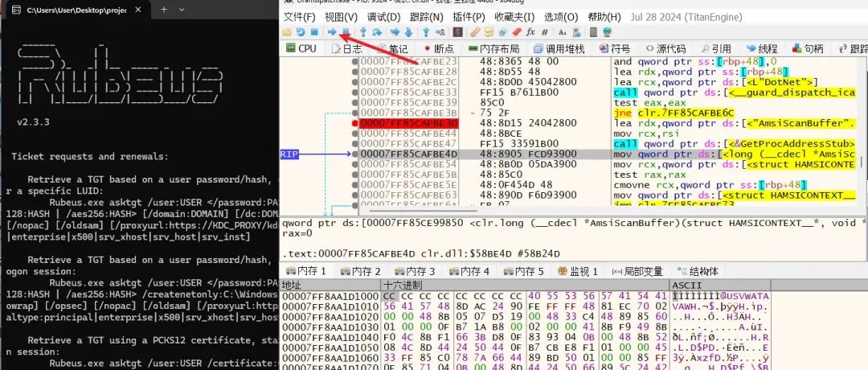868x370 pixels.
Task: Click the Find intermodular calls icon
Action: click(577, 31)
